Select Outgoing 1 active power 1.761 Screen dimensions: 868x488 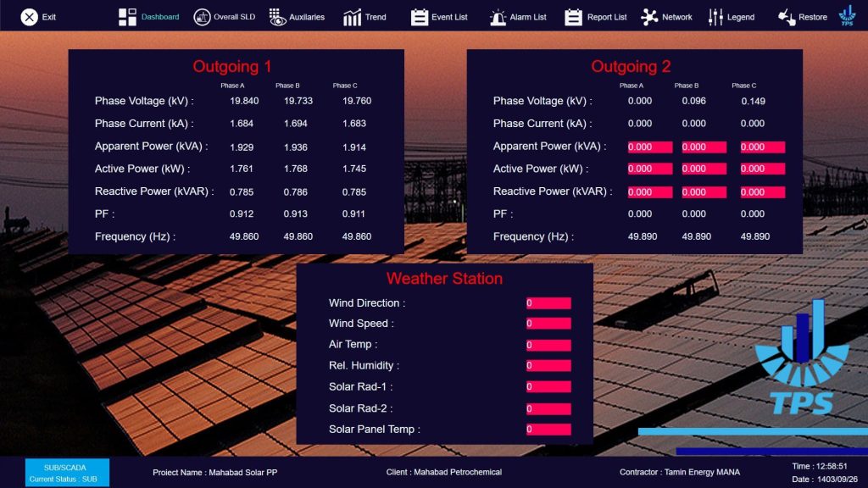pyautogui.click(x=242, y=169)
